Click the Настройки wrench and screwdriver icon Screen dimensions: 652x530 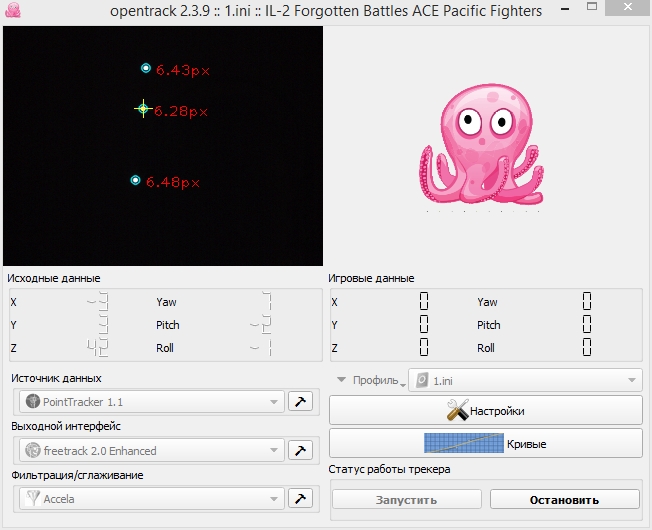pyautogui.click(x=458, y=410)
